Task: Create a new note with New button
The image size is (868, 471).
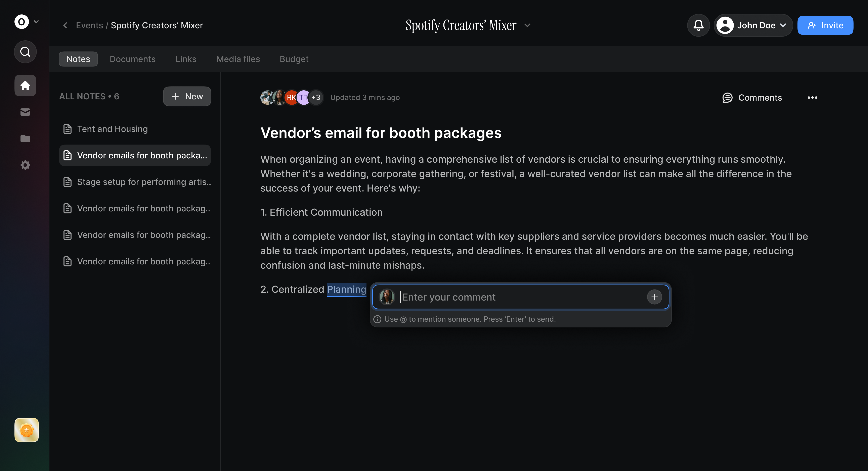Action: click(x=187, y=97)
